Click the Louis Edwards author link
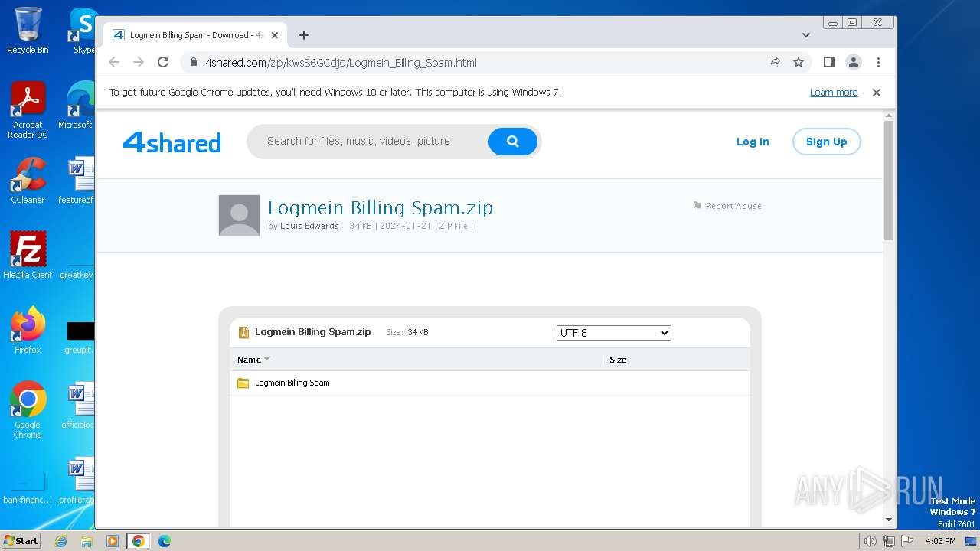 (x=309, y=226)
